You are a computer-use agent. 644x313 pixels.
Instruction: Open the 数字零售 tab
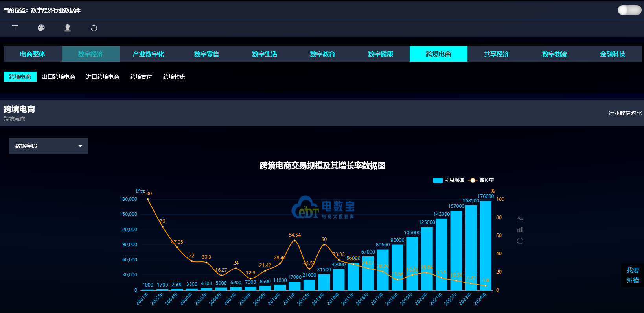[206, 54]
